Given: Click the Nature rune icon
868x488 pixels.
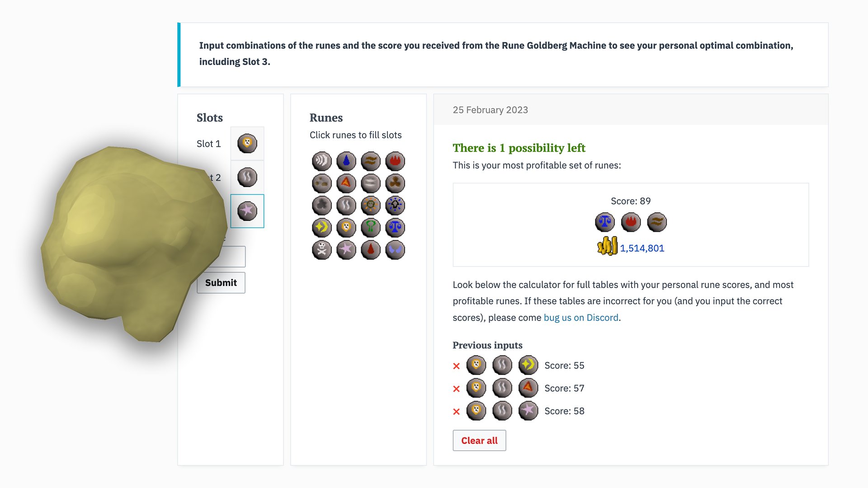Looking at the screenshot, I should coord(370,227).
